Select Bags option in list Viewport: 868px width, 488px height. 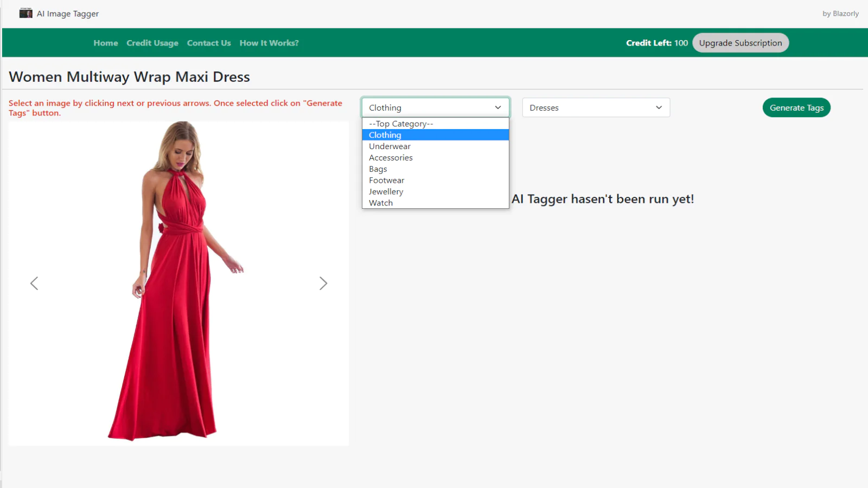coord(436,169)
